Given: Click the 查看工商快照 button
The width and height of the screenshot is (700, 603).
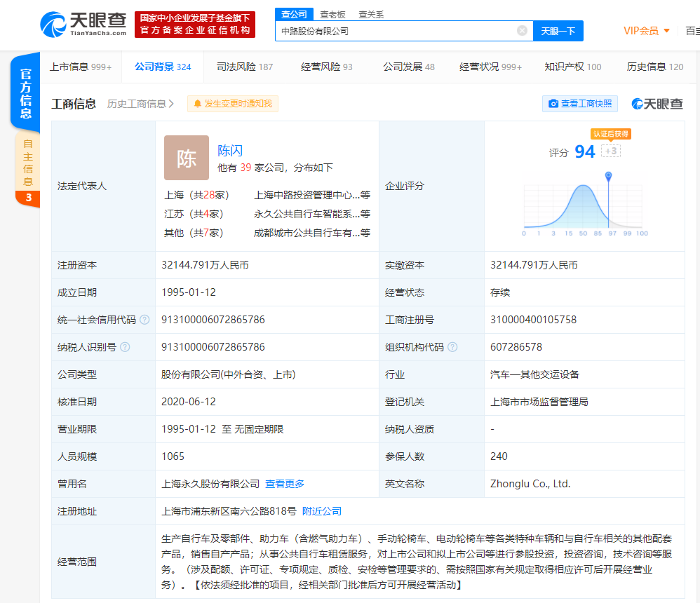Looking at the screenshot, I should tap(580, 104).
